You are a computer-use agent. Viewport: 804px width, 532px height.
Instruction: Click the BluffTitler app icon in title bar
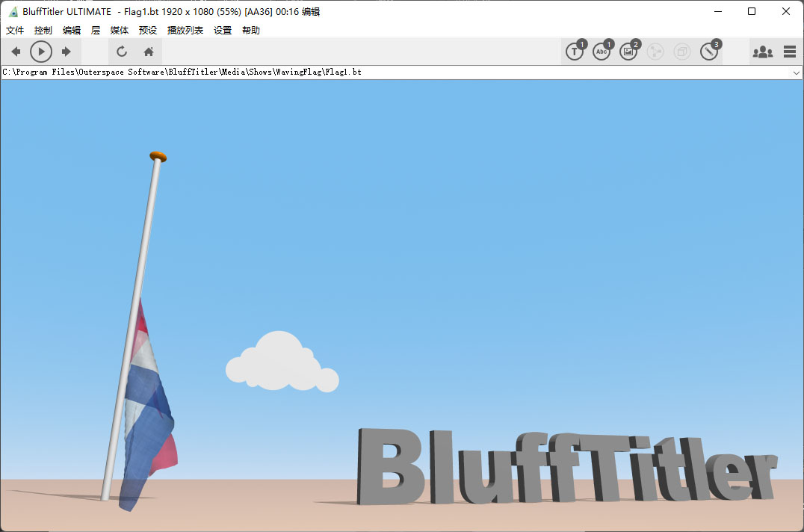tap(13, 11)
